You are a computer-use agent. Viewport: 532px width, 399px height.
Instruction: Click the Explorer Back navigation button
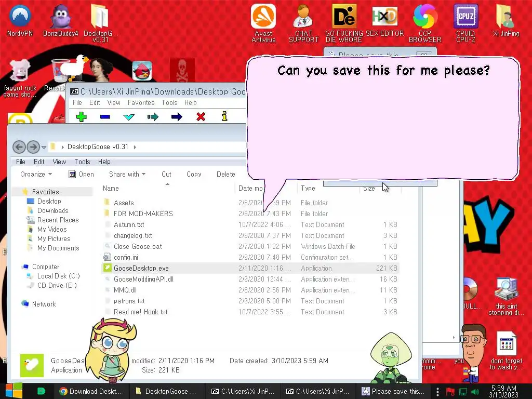pyautogui.click(x=19, y=147)
